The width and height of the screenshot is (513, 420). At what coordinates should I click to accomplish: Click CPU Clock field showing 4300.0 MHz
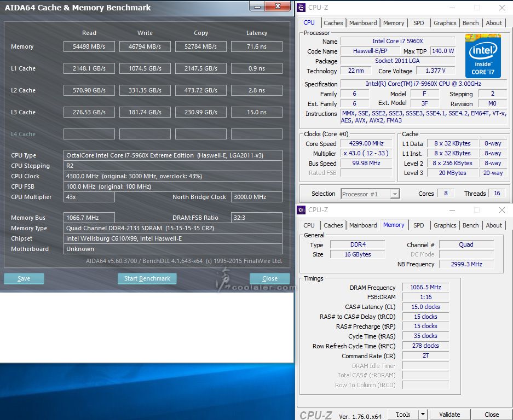click(x=173, y=176)
